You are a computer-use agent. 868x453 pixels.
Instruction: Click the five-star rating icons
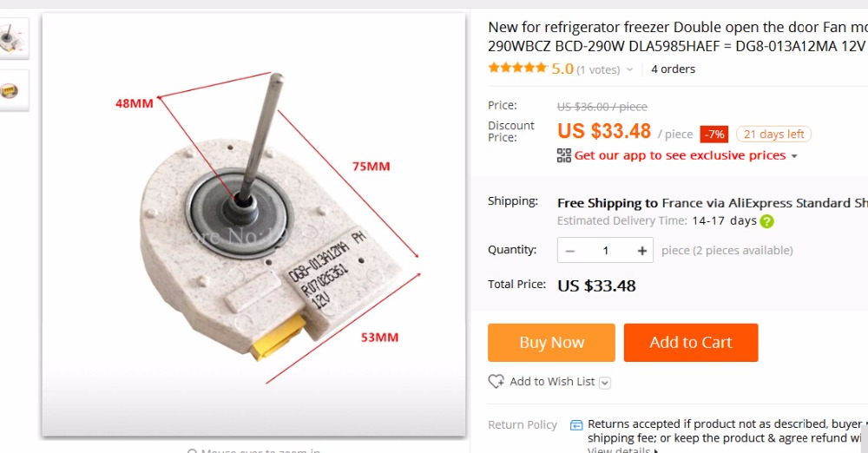[518, 69]
